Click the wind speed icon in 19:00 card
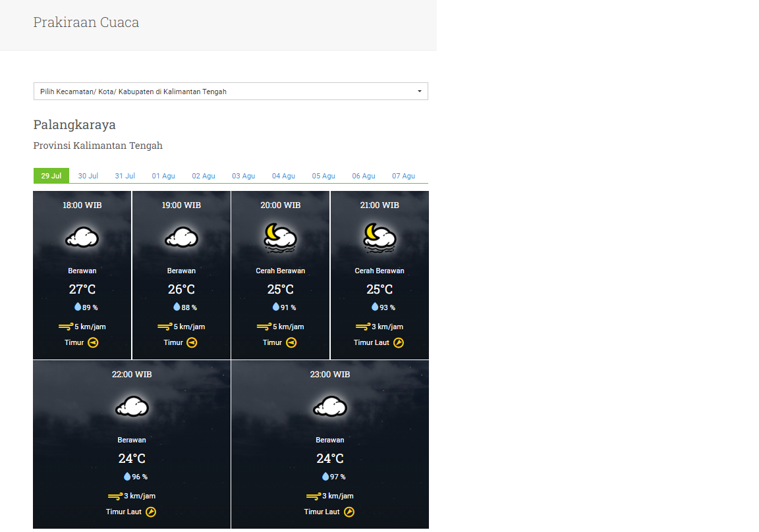The image size is (759, 532). click(x=165, y=327)
